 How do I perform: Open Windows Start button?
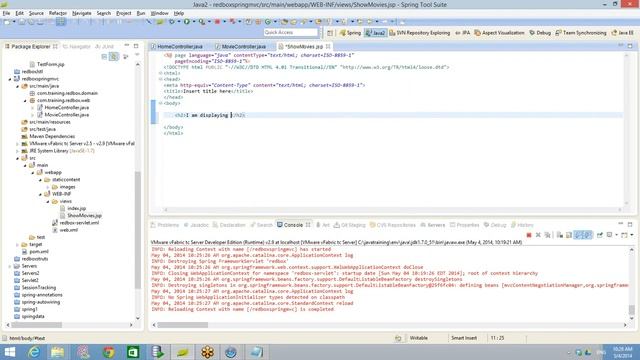(x=9, y=352)
